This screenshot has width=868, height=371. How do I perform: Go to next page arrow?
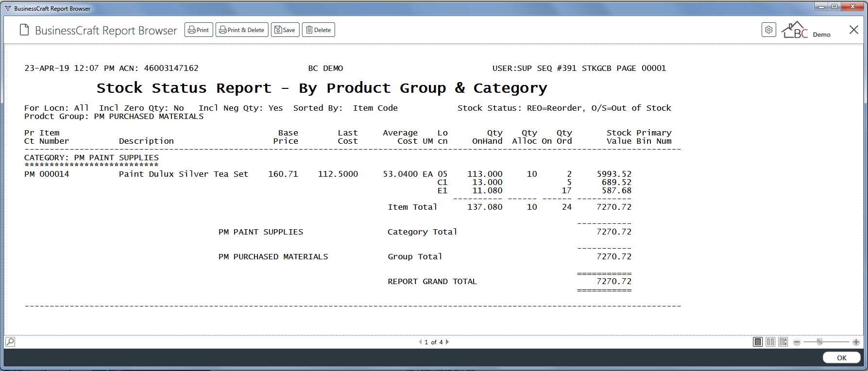pyautogui.click(x=447, y=342)
